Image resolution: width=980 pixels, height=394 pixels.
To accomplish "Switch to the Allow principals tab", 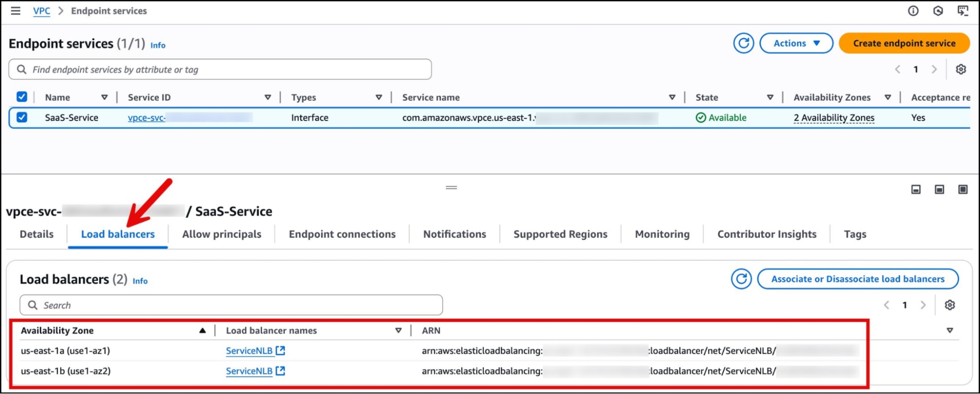I will point(222,234).
